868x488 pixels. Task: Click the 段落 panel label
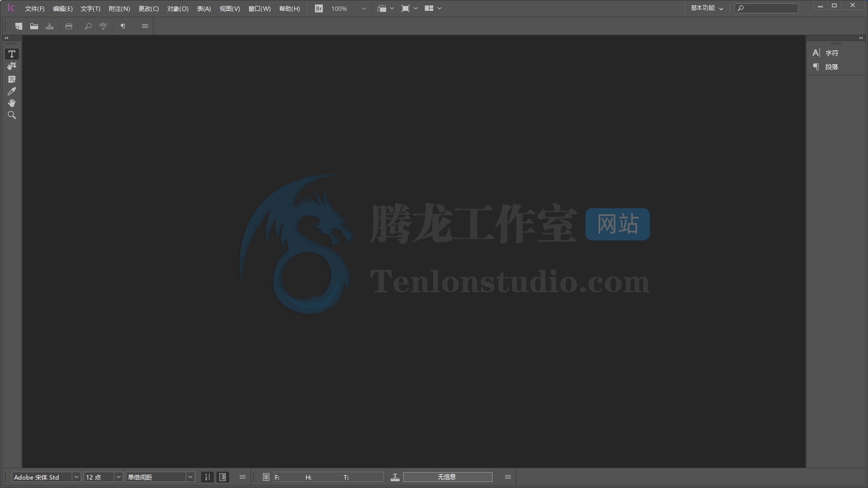point(832,67)
